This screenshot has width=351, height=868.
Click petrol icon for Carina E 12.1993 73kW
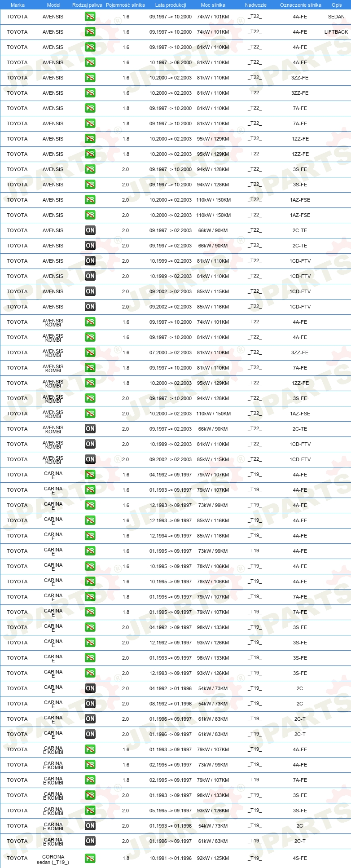click(90, 505)
